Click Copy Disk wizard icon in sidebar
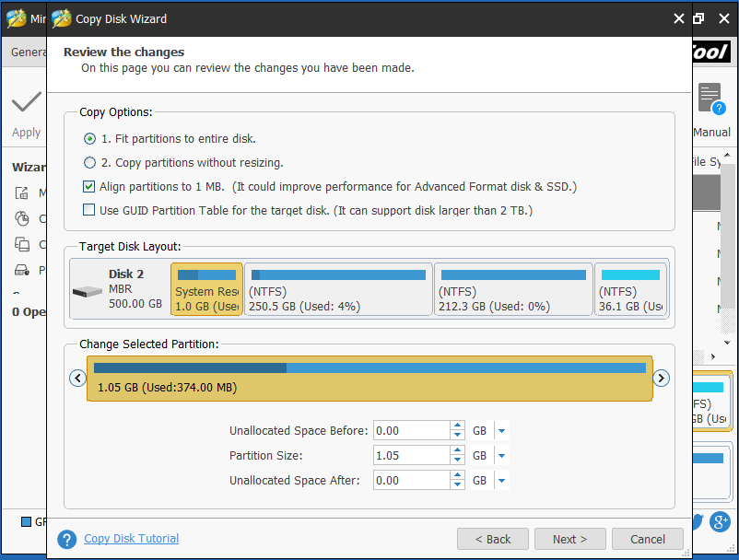 [22, 244]
